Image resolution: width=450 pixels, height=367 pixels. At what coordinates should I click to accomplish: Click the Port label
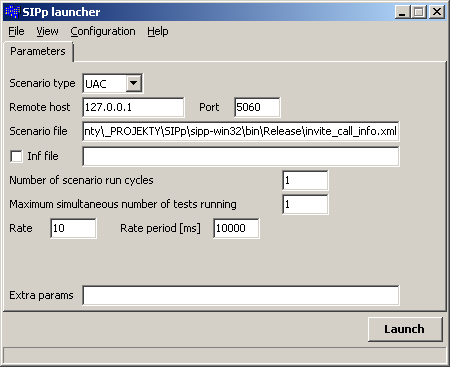209,107
